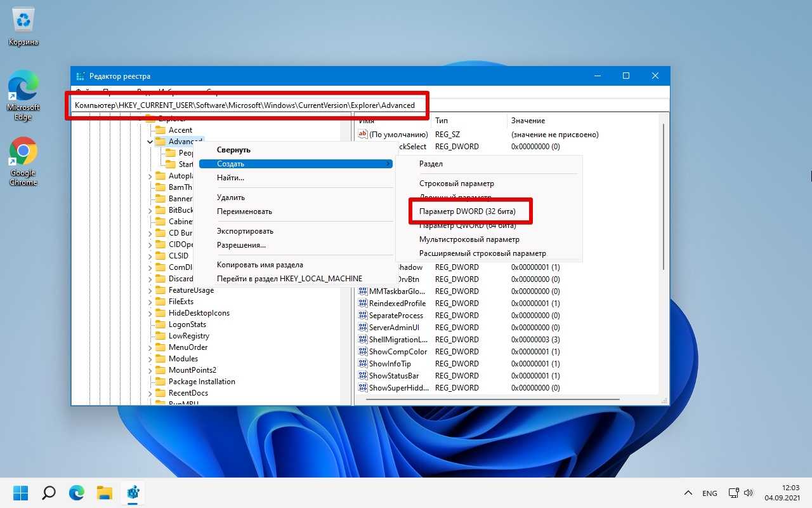Select the ShowInfoTip value name
Screen dimensions: 812x508
point(390,364)
